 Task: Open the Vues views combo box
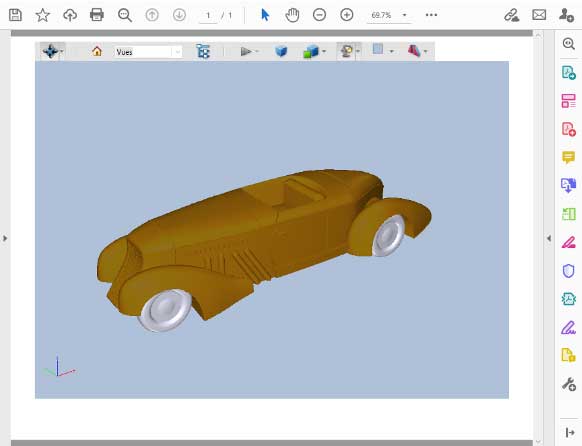click(x=148, y=52)
